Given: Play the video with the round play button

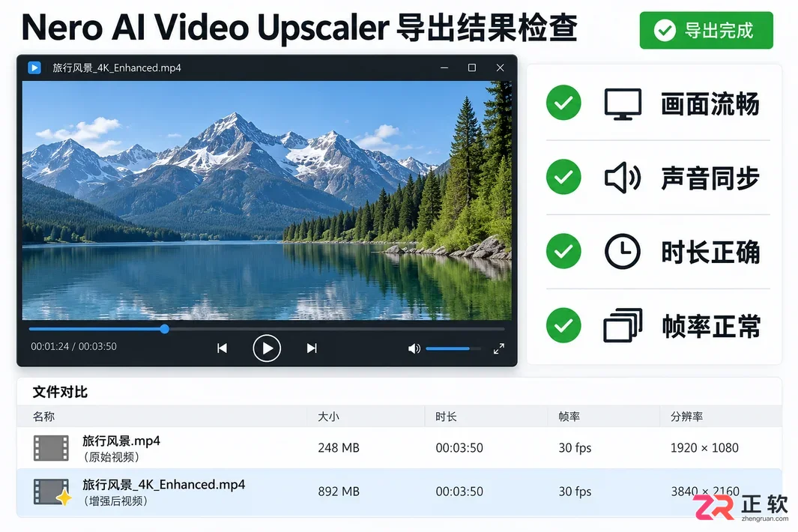Looking at the screenshot, I should coord(267,348).
